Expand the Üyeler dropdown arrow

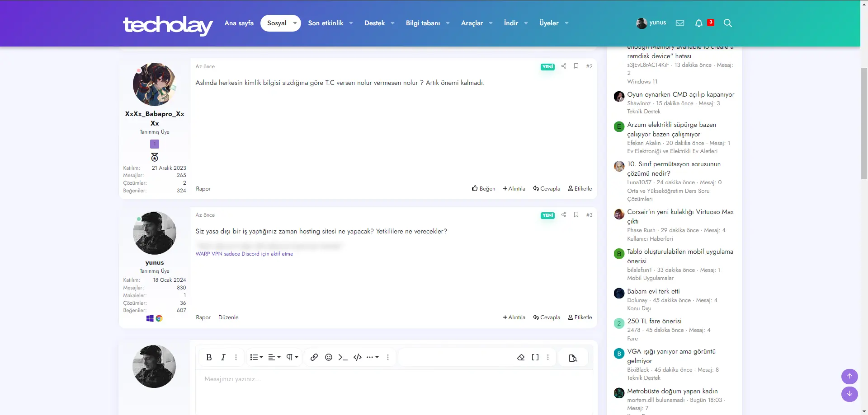click(566, 23)
